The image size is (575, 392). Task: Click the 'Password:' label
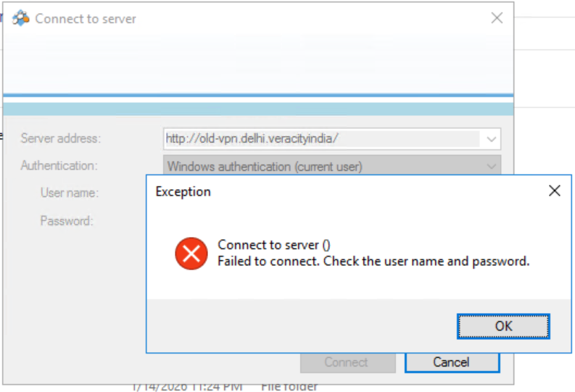pyautogui.click(x=67, y=221)
